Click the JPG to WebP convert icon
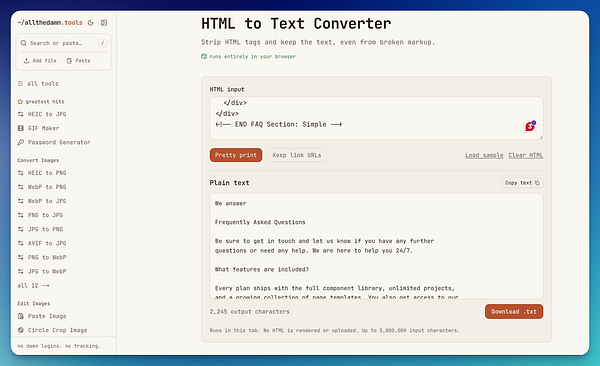600x366 pixels. point(21,271)
